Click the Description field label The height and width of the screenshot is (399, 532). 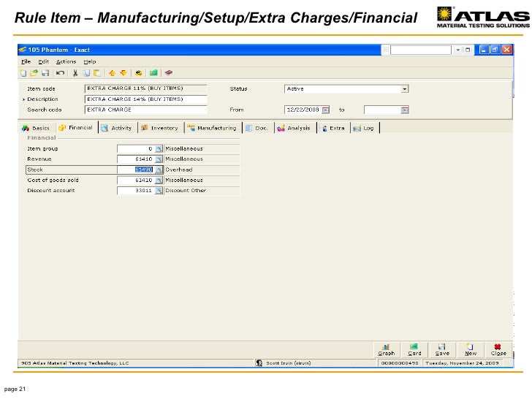click(x=42, y=99)
